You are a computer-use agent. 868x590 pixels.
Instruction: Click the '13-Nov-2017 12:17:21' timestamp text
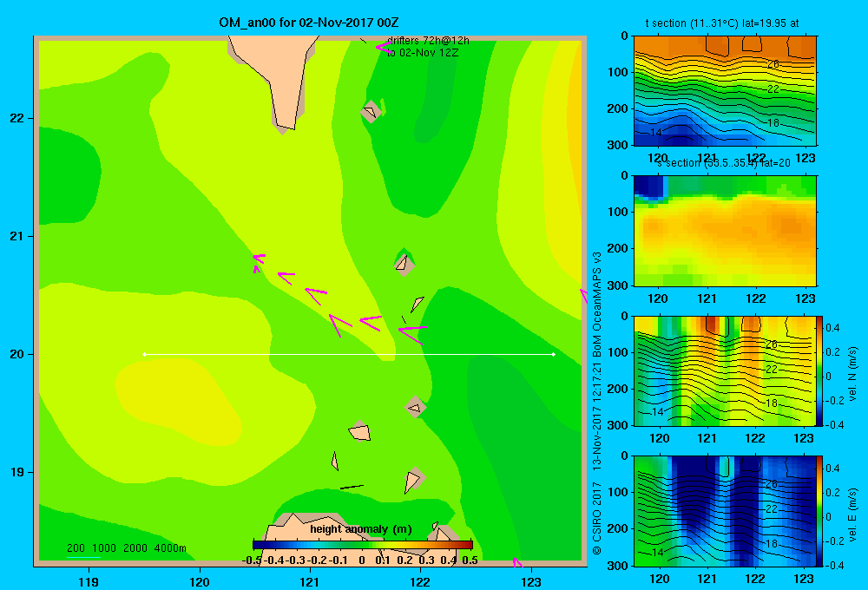click(597, 416)
